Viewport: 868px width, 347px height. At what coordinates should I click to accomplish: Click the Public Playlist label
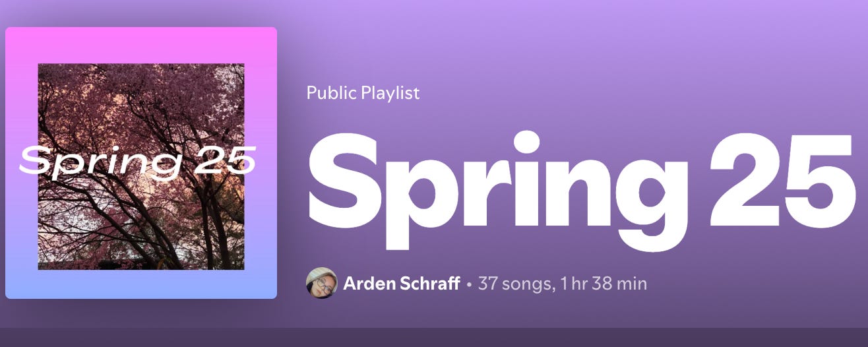tap(363, 93)
